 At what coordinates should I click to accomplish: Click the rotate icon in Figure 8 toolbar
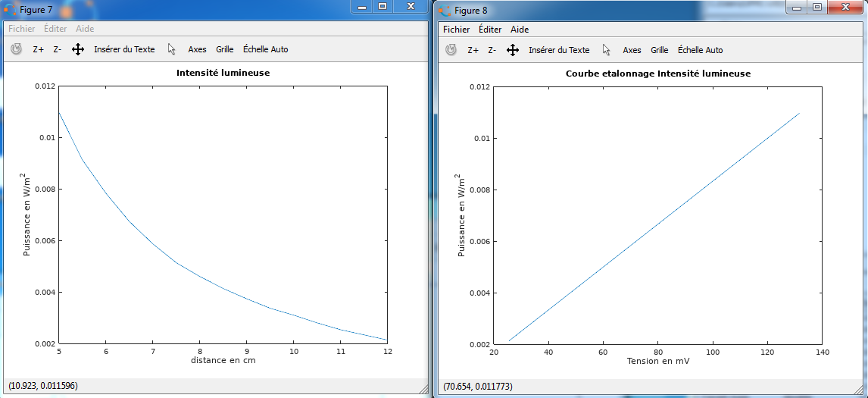tap(451, 50)
